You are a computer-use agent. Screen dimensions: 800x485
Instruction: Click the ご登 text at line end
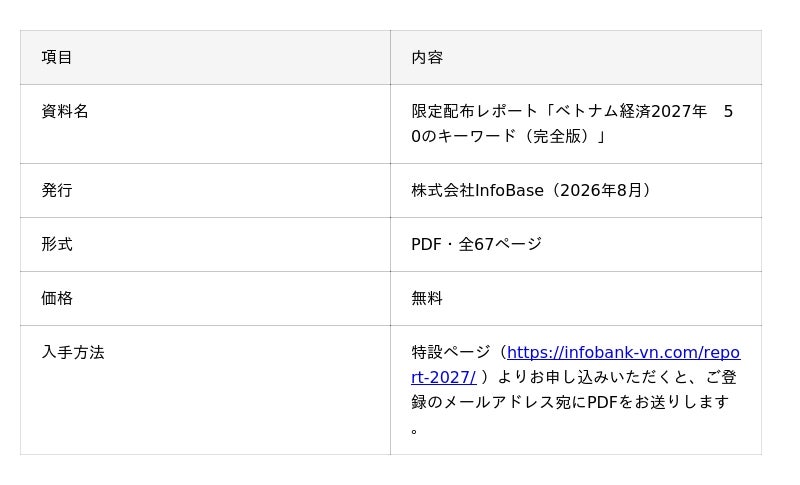(x=721, y=377)
